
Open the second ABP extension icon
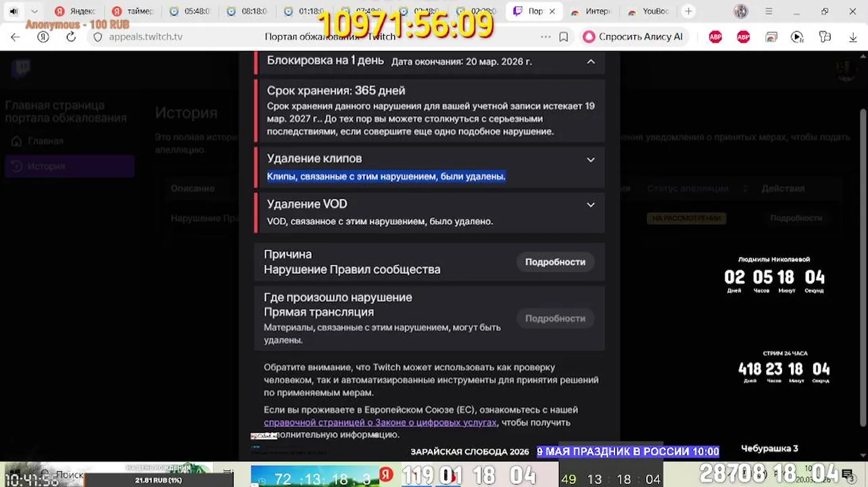pos(743,37)
